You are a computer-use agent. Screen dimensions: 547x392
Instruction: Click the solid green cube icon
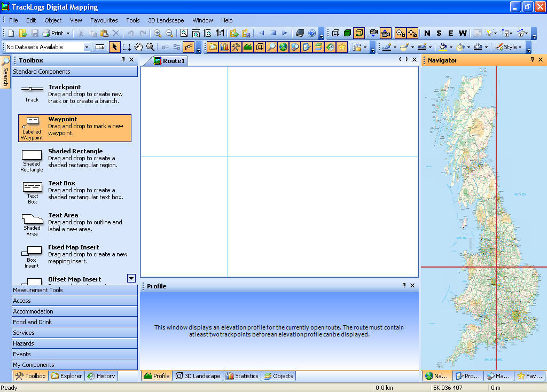pos(347,33)
